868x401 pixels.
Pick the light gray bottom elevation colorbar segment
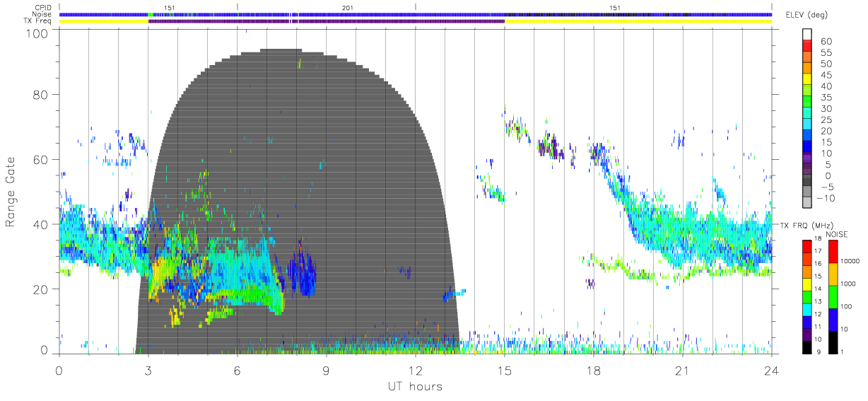coord(807,202)
